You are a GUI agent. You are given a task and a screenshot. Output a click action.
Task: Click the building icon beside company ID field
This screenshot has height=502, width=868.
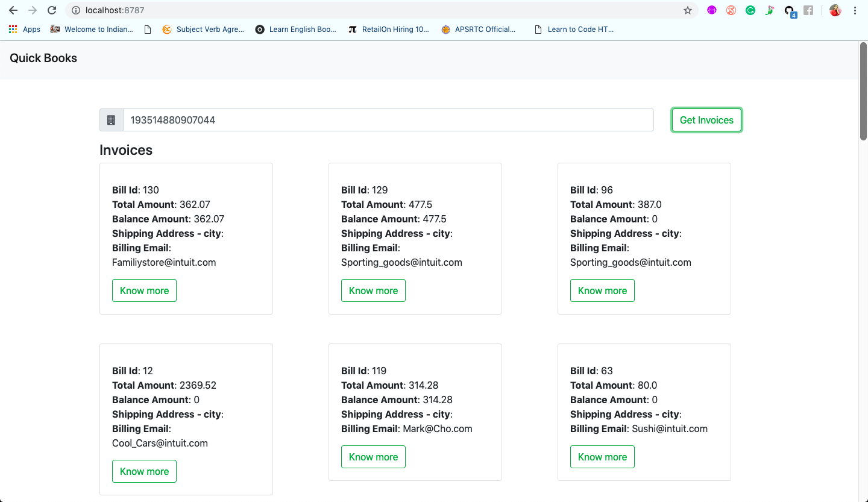tap(112, 120)
